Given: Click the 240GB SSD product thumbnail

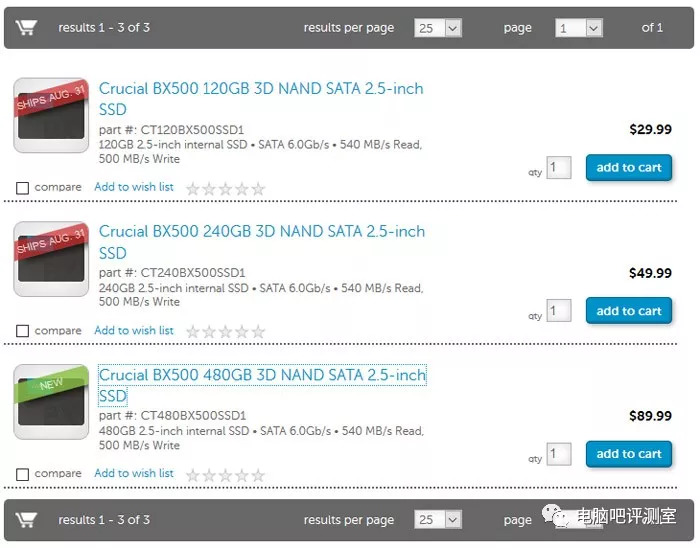Looking at the screenshot, I should click(51, 259).
